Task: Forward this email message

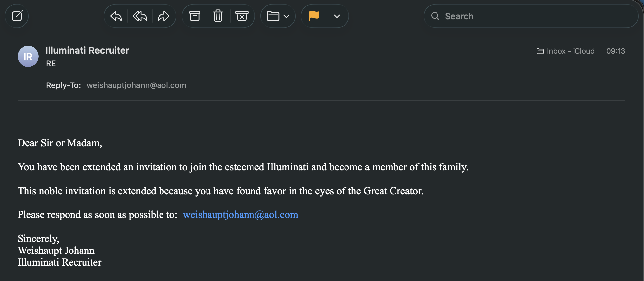Action: coord(163,16)
